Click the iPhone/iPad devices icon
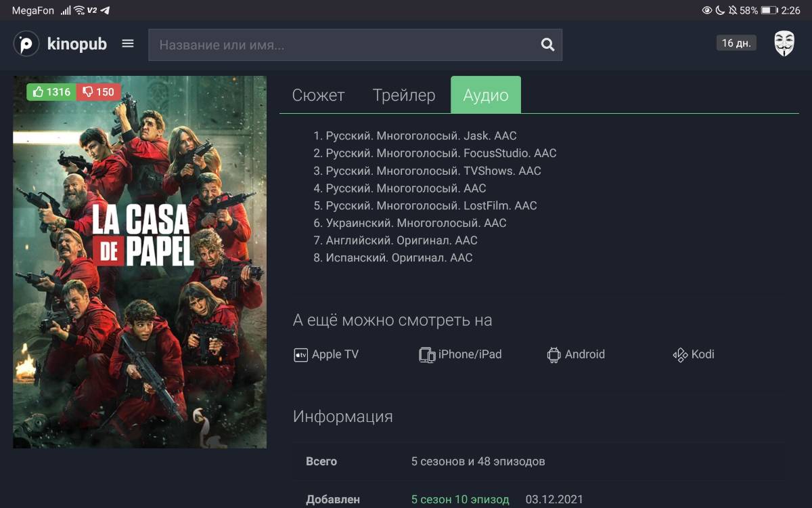The height and width of the screenshot is (508, 812). pos(427,355)
